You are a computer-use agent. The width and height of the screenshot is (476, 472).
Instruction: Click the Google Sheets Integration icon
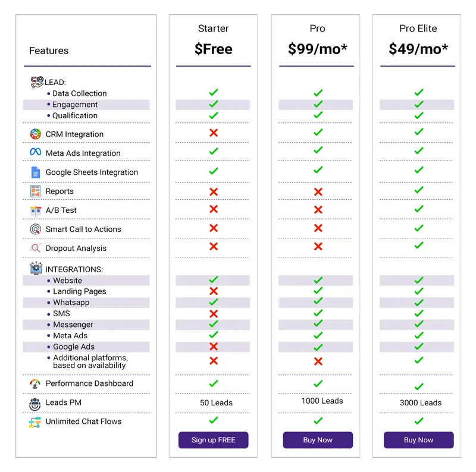click(x=36, y=172)
